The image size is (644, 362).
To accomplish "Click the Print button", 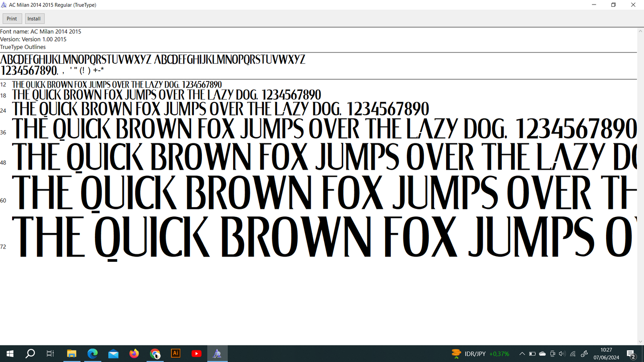I will 12,19.
